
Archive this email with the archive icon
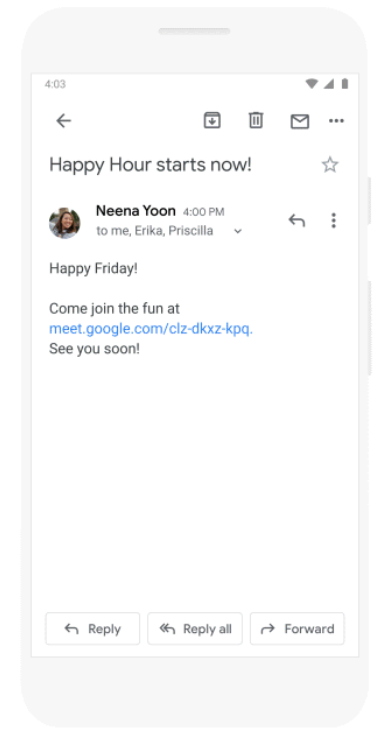click(x=212, y=120)
